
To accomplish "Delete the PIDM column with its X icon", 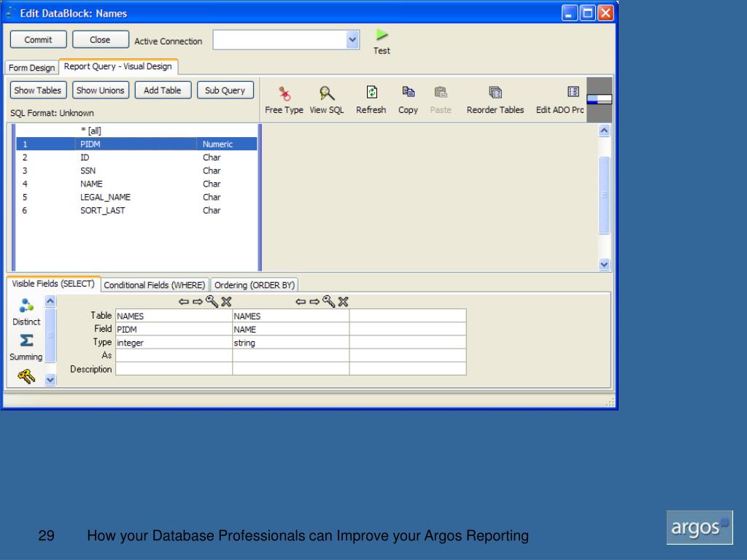I will [226, 301].
